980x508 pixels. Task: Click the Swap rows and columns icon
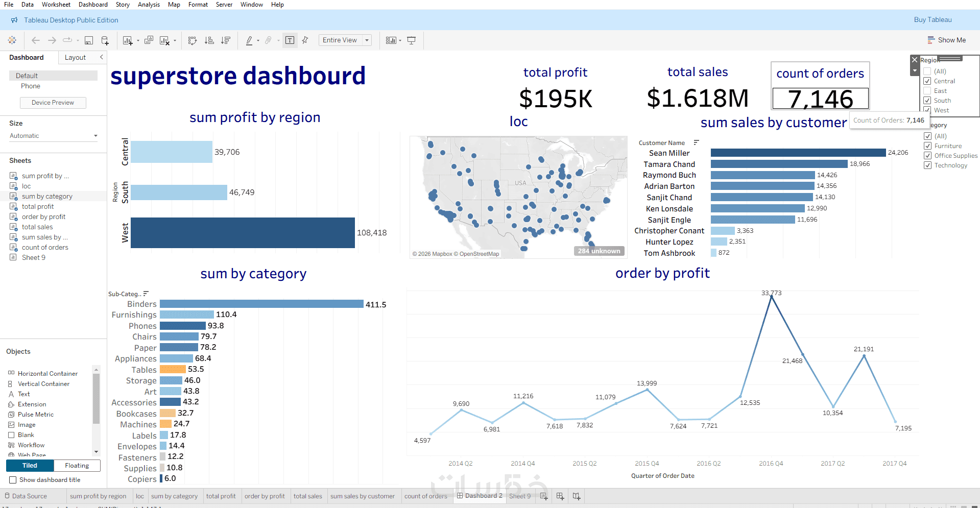coord(193,40)
